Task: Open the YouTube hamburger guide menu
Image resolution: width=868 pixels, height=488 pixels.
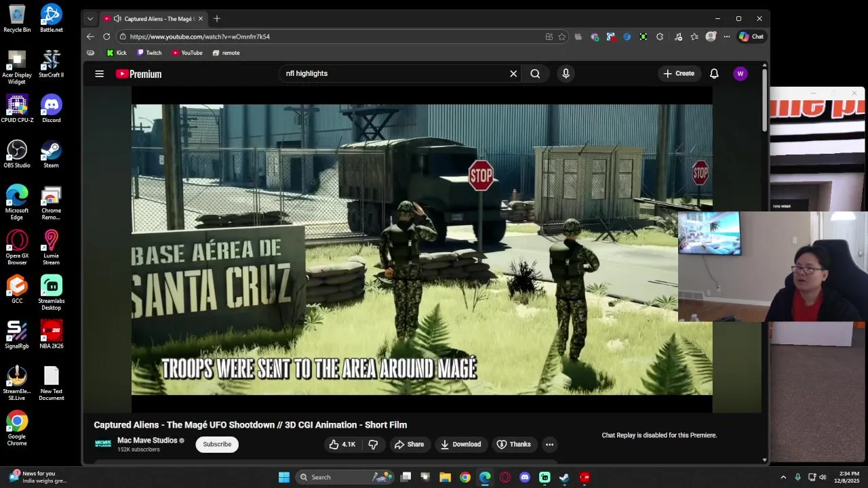Action: click(x=100, y=73)
